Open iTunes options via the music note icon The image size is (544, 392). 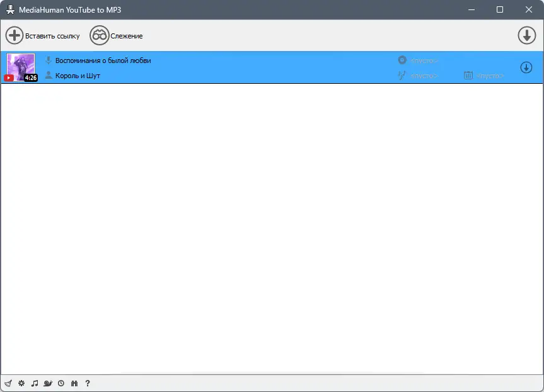tap(35, 383)
